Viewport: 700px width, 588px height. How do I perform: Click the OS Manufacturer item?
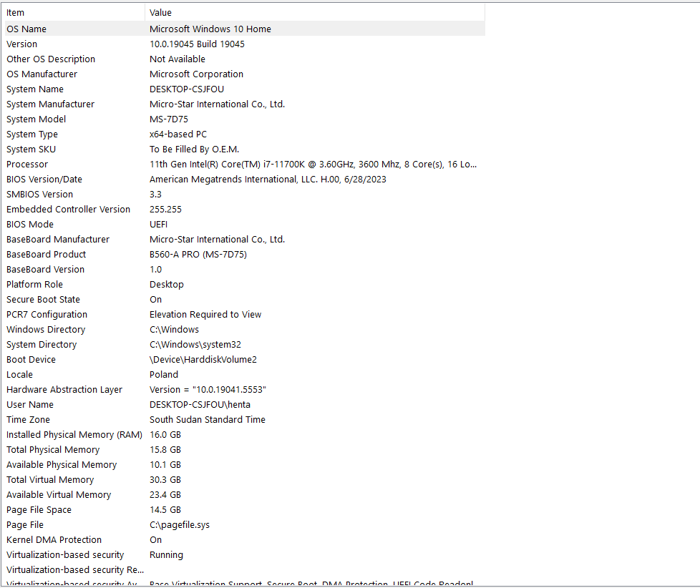click(42, 74)
